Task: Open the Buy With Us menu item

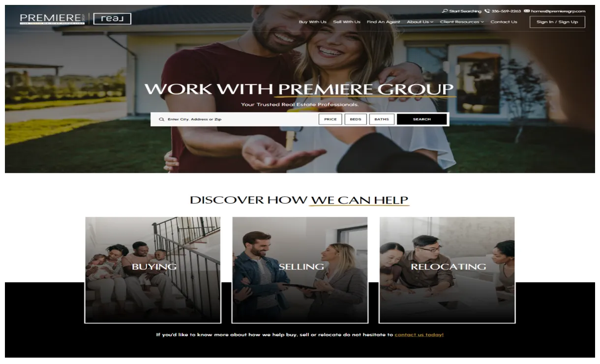Action: pos(313,22)
